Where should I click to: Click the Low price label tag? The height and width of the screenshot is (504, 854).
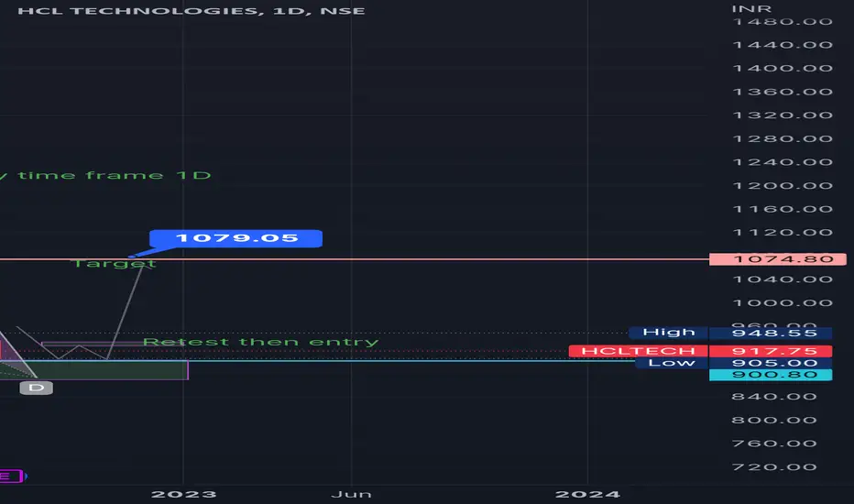click(x=672, y=363)
